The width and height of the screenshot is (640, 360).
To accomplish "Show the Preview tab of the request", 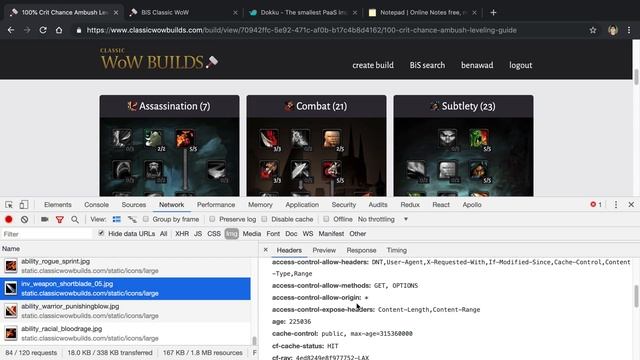I will tap(324, 250).
